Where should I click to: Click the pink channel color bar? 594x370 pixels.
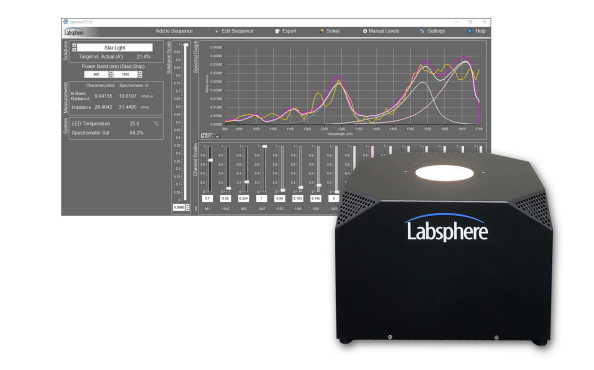click(x=373, y=151)
